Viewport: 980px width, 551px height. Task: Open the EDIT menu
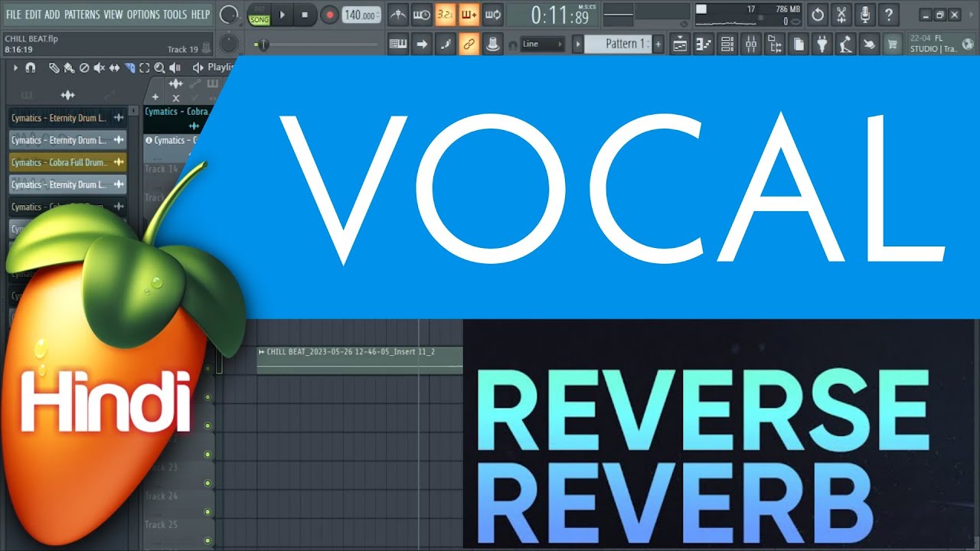click(x=34, y=15)
